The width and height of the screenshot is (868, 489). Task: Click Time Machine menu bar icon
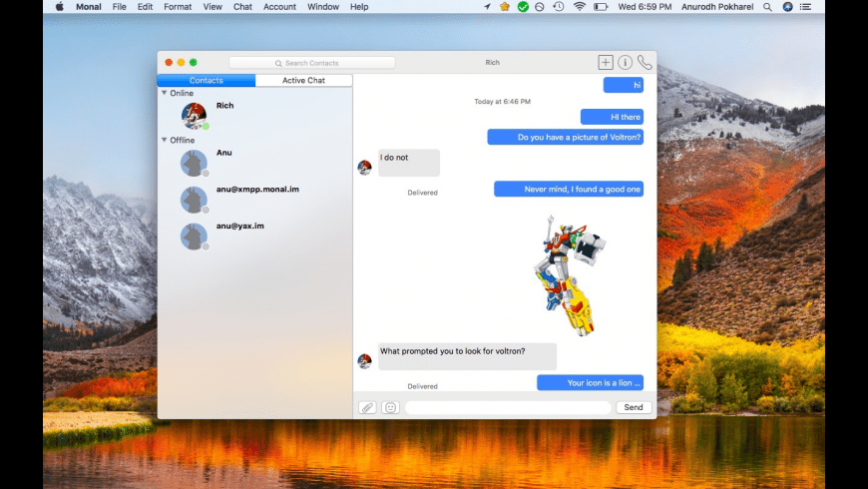pyautogui.click(x=559, y=7)
